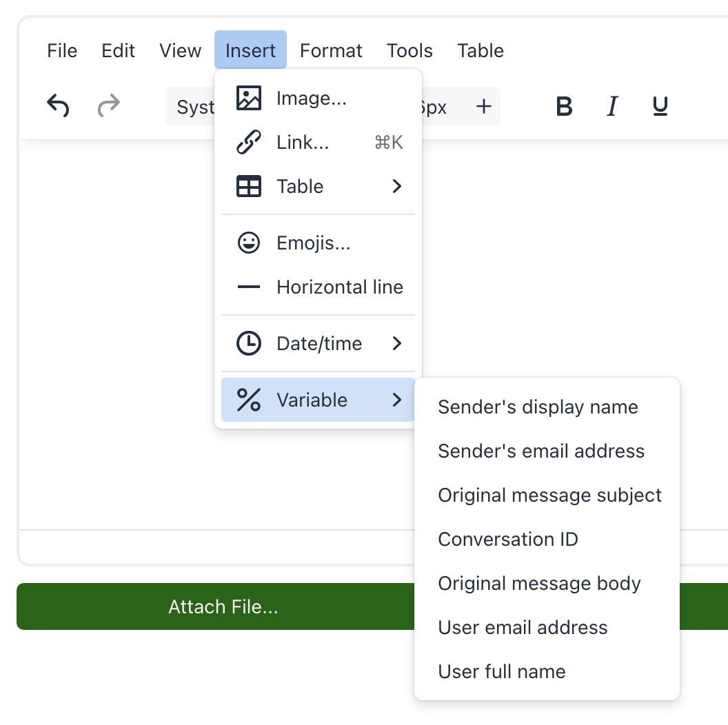Increase font size with plus icon

484,106
